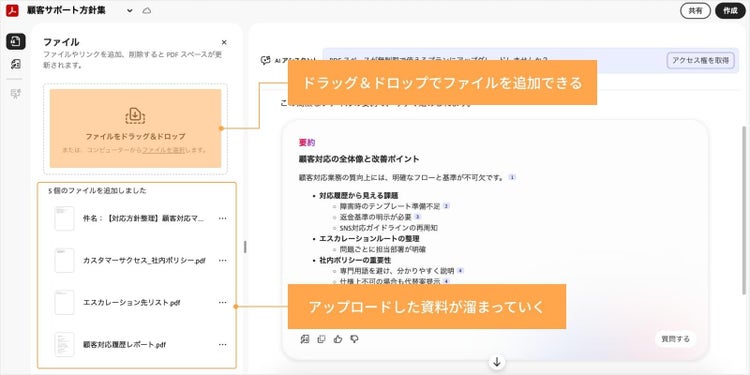Click the 共有 button
The image size is (750, 375).
point(695,11)
